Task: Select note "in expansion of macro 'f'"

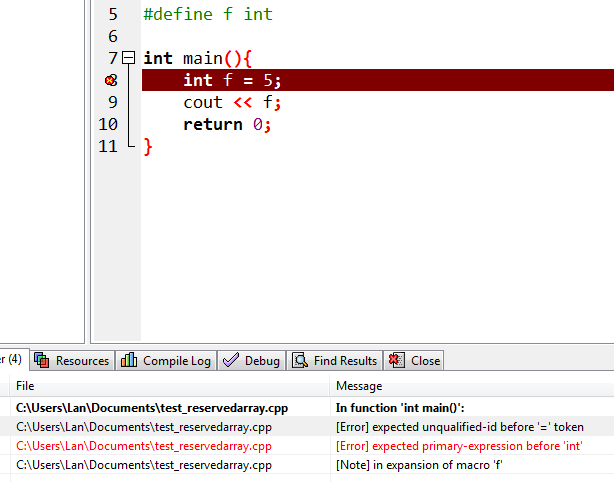Action: click(419, 465)
